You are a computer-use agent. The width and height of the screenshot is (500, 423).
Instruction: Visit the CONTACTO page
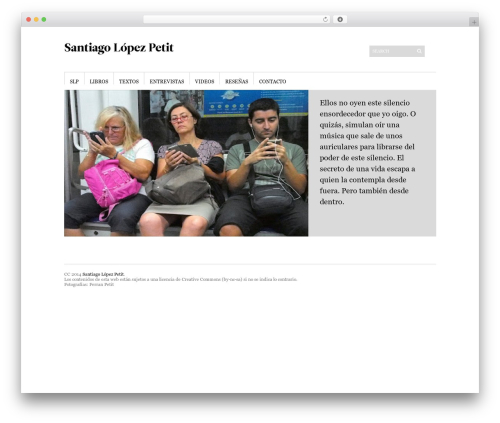point(272,81)
